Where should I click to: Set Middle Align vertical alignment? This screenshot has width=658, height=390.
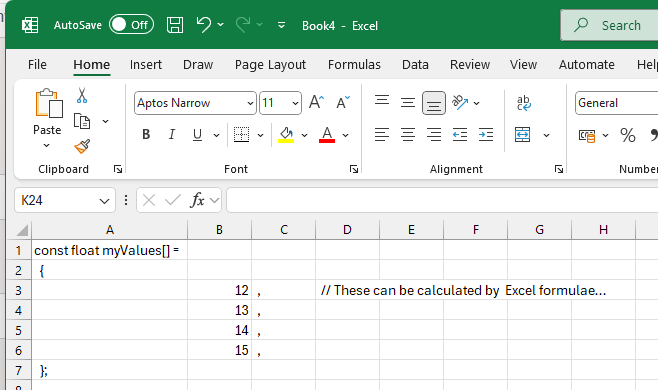408,102
